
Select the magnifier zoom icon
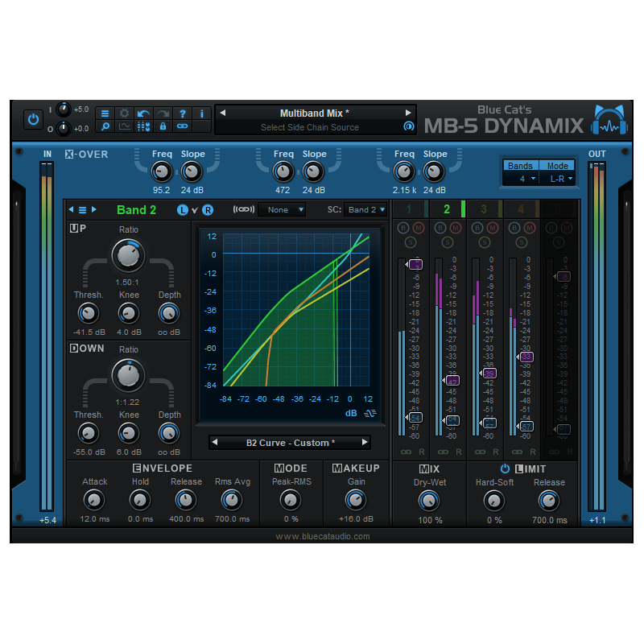tap(105, 127)
